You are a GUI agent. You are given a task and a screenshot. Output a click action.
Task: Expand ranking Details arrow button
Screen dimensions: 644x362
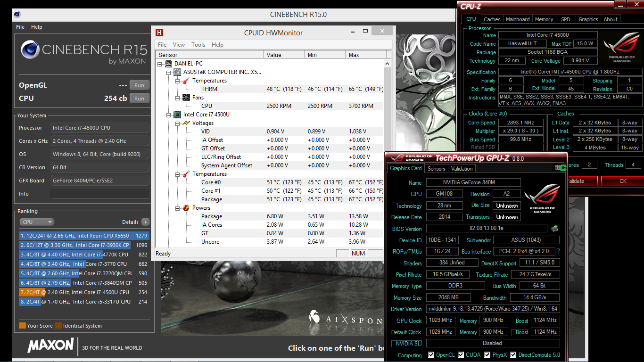[x=145, y=222]
